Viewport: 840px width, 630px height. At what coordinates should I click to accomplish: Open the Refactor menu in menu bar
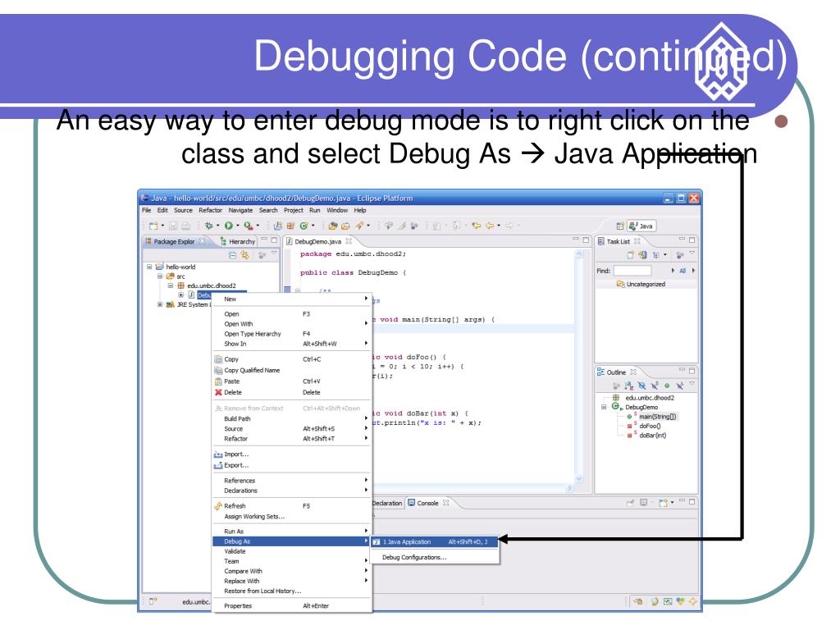(210, 211)
